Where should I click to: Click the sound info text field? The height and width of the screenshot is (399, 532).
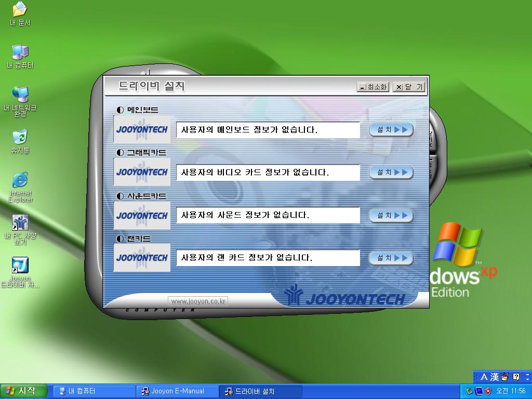point(268,215)
